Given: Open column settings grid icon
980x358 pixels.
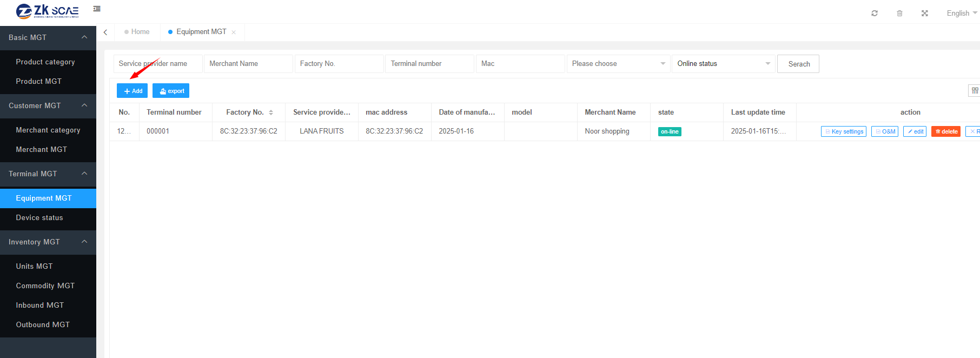Looking at the screenshot, I should click(x=975, y=91).
